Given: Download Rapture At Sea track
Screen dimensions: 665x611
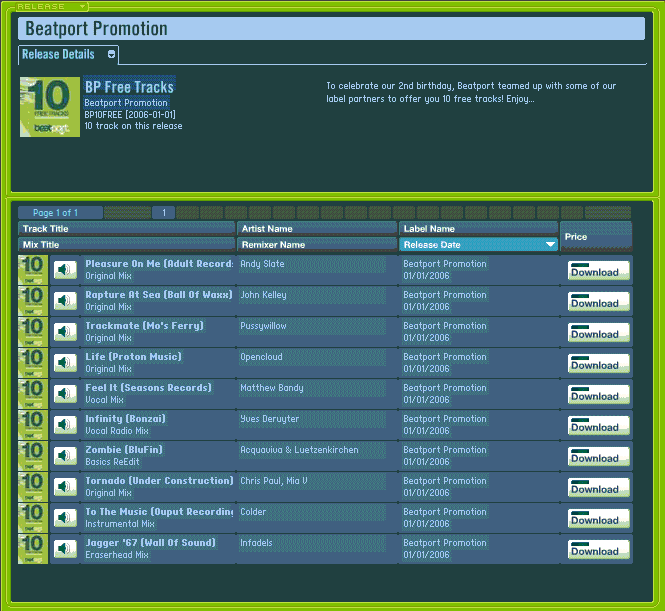Looking at the screenshot, I should [598, 301].
